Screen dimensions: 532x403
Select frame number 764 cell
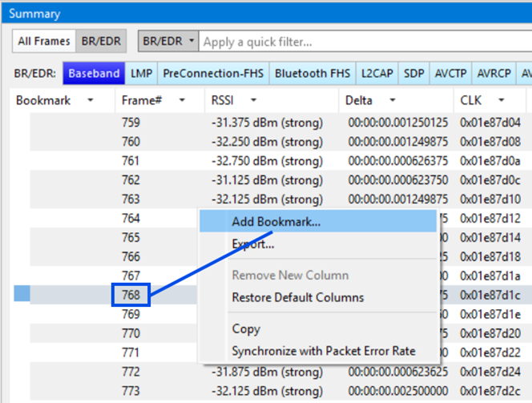(131, 218)
